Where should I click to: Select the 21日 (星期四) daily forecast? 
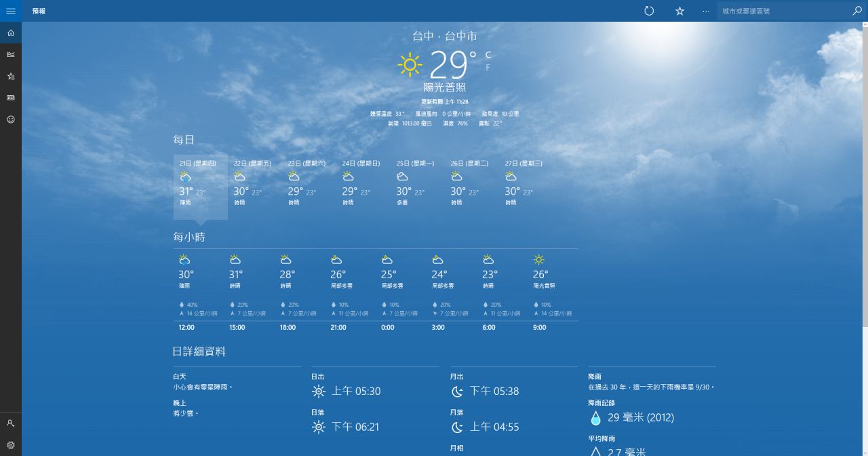[x=200, y=187]
